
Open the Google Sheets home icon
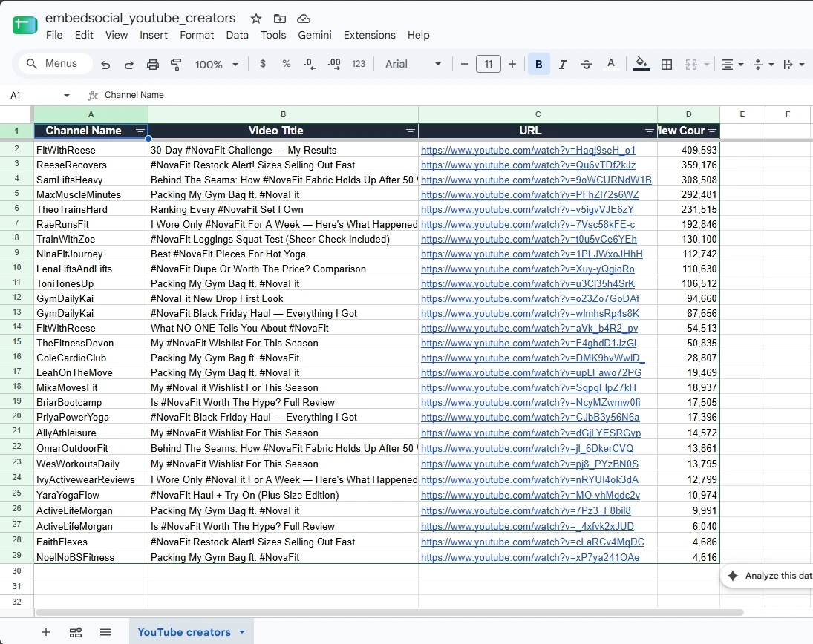25,25
